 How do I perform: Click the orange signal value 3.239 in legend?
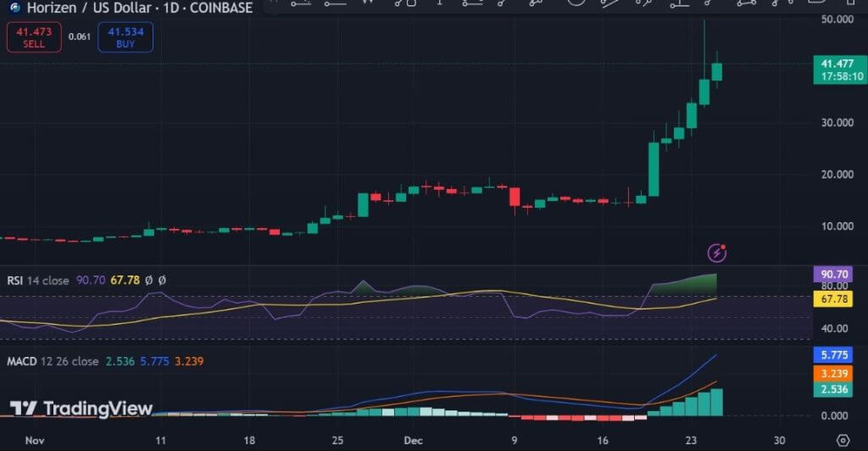[189, 361]
